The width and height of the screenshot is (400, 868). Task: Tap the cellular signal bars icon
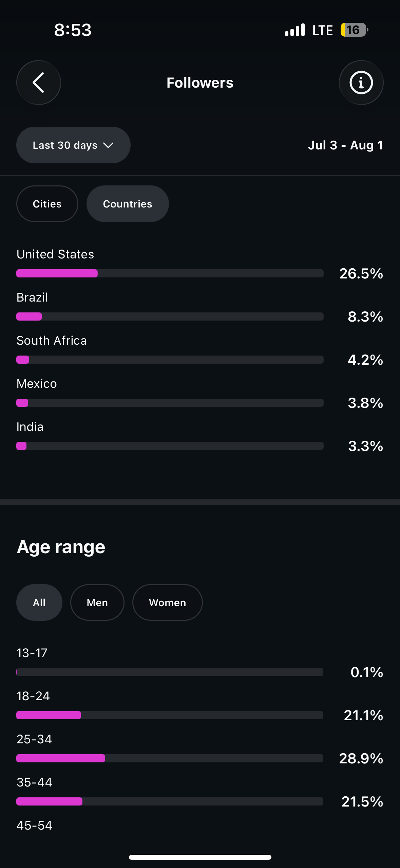(x=295, y=30)
